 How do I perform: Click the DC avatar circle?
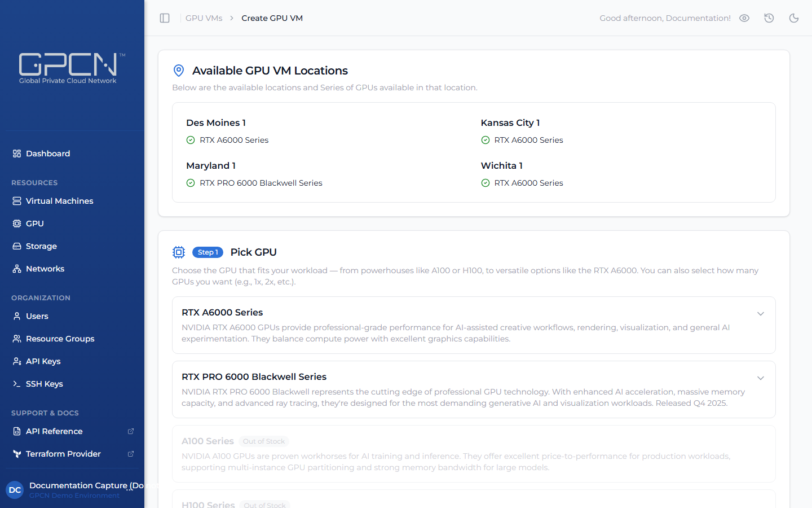pos(15,490)
